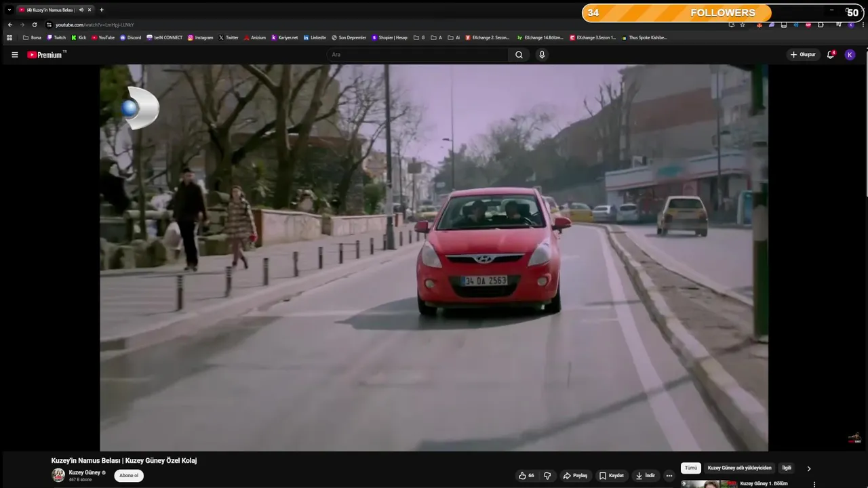Subscribe using the Abone ol button
The height and width of the screenshot is (488, 868).
coord(129,476)
